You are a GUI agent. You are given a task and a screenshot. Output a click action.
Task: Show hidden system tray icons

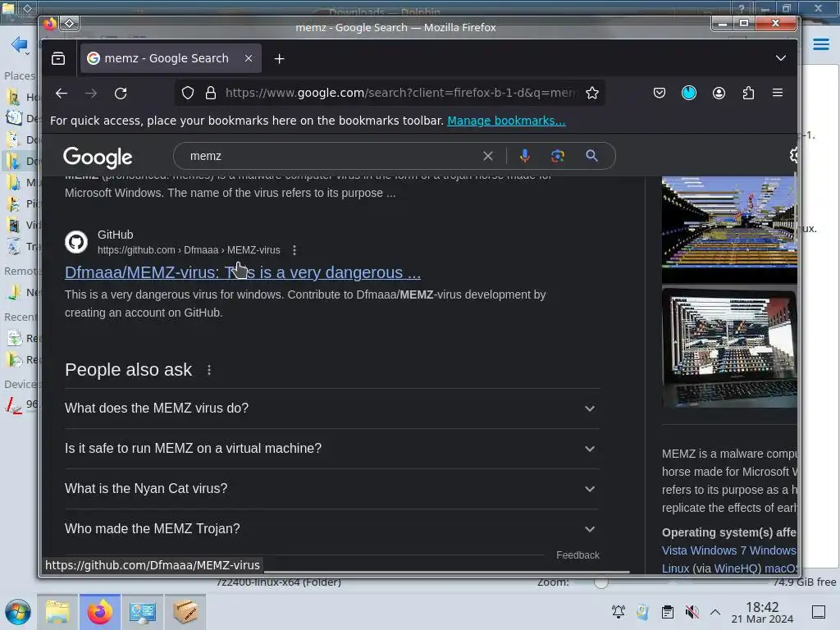coord(715,612)
